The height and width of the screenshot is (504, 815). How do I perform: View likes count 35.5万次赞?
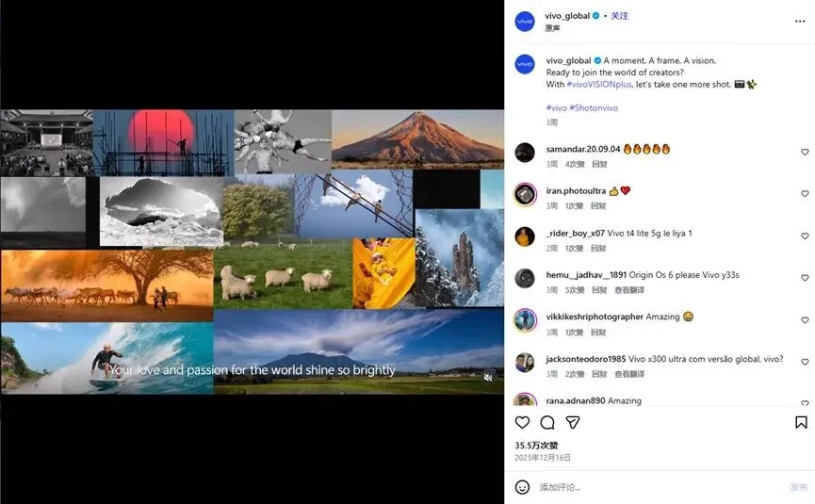pos(536,446)
